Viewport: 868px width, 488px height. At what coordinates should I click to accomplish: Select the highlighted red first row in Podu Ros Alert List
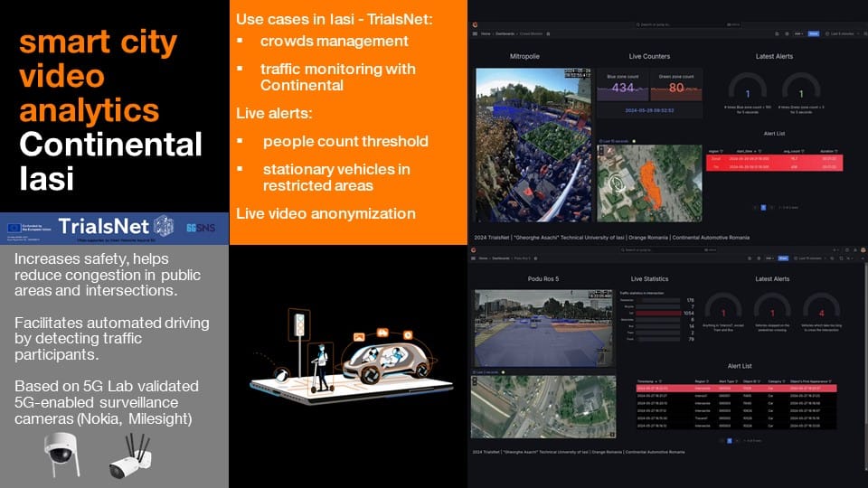(x=736, y=389)
